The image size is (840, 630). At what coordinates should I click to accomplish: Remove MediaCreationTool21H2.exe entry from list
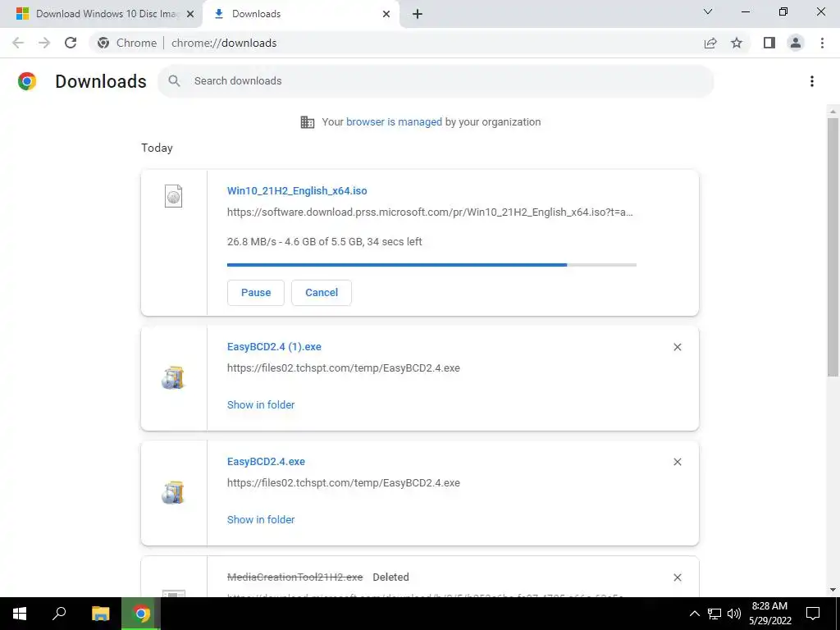click(677, 577)
